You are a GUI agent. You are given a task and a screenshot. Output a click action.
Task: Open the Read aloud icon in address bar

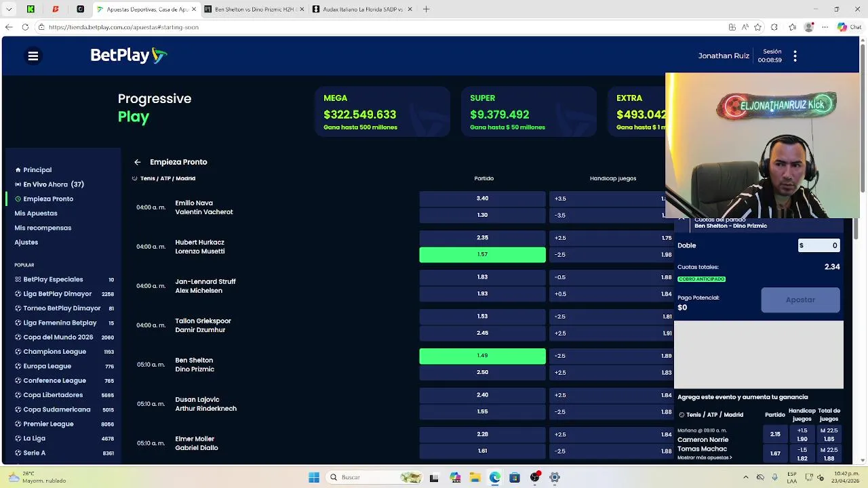(x=745, y=27)
